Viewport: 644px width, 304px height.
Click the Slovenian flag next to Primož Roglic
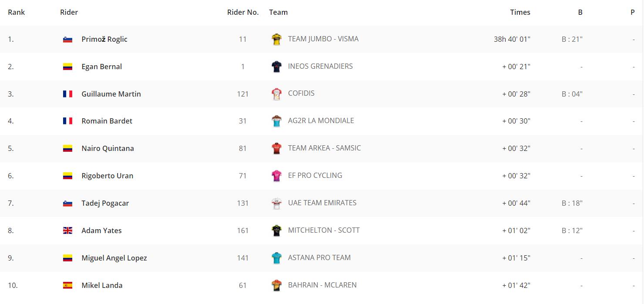tap(67, 39)
